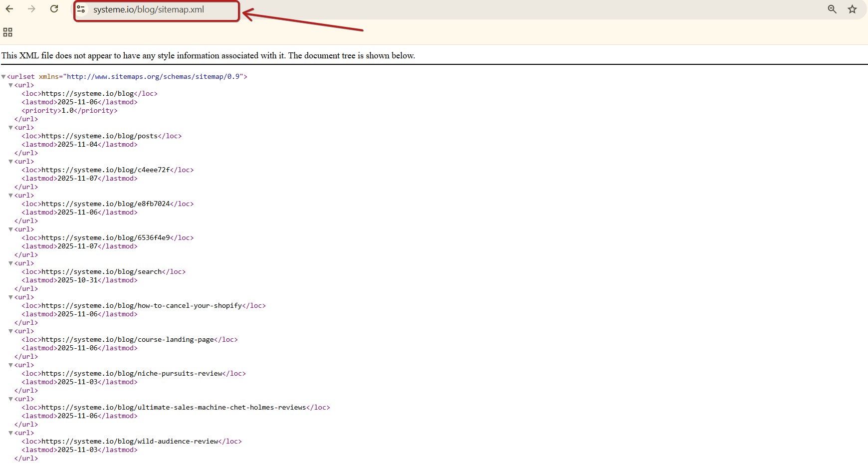868x464 pixels.
Task: Click the loc text "https://systeme.io/blog/6536f4e9"
Action: (106, 238)
